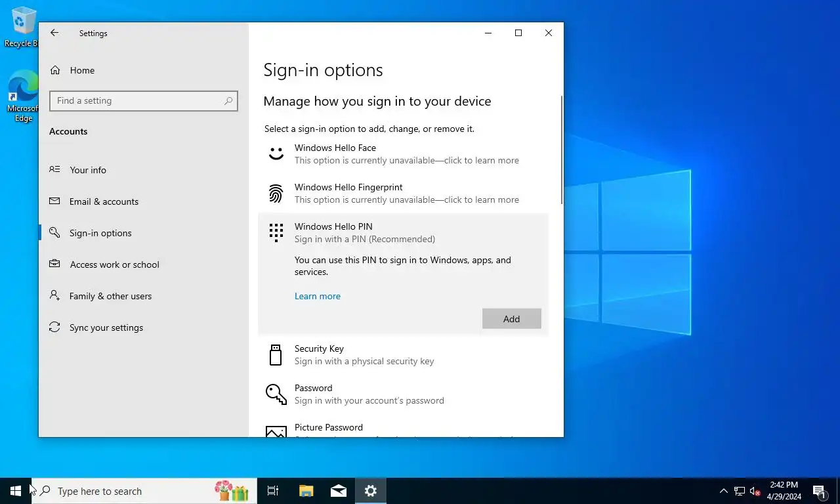Select the Security Key USB icon
The height and width of the screenshot is (504, 840).
click(x=276, y=355)
